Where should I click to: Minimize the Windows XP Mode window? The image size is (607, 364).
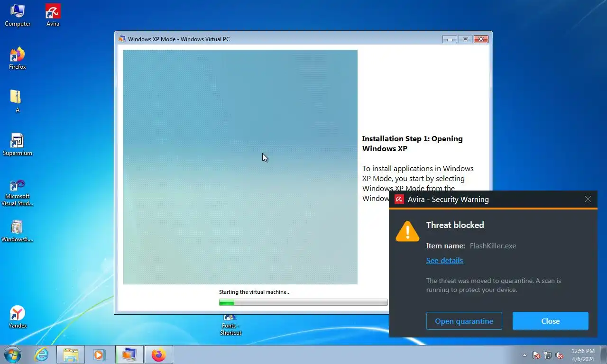coord(449,39)
